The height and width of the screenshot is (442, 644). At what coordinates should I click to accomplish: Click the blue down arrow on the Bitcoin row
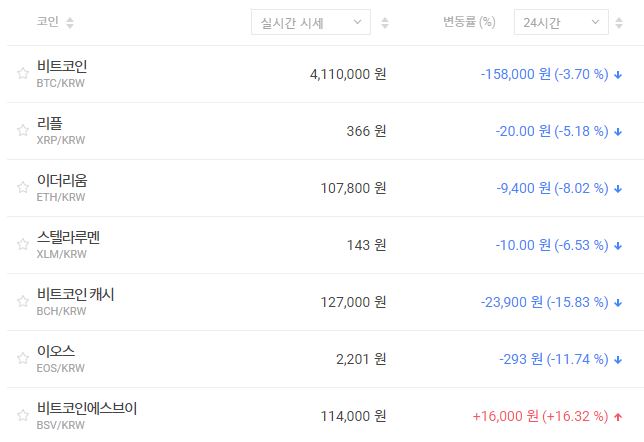click(x=618, y=74)
